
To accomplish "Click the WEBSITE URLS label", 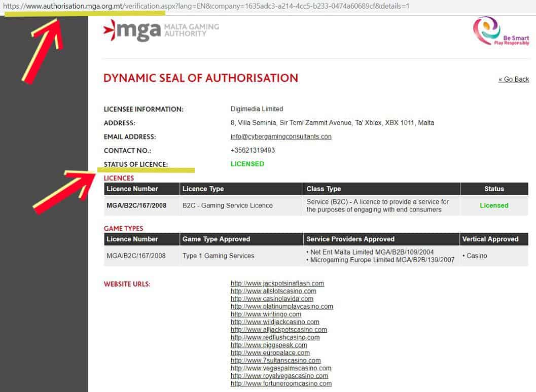I will pos(127,284).
